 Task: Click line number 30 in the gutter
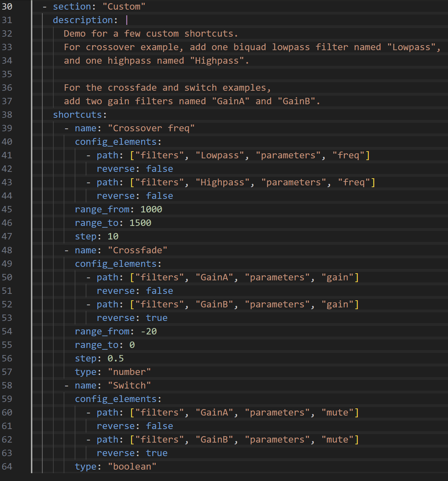coord(7,7)
